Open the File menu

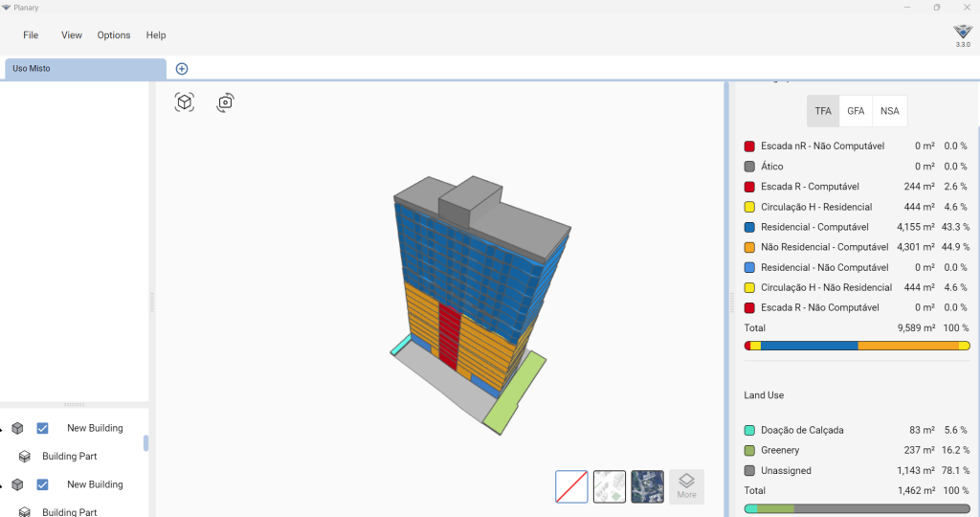point(31,35)
